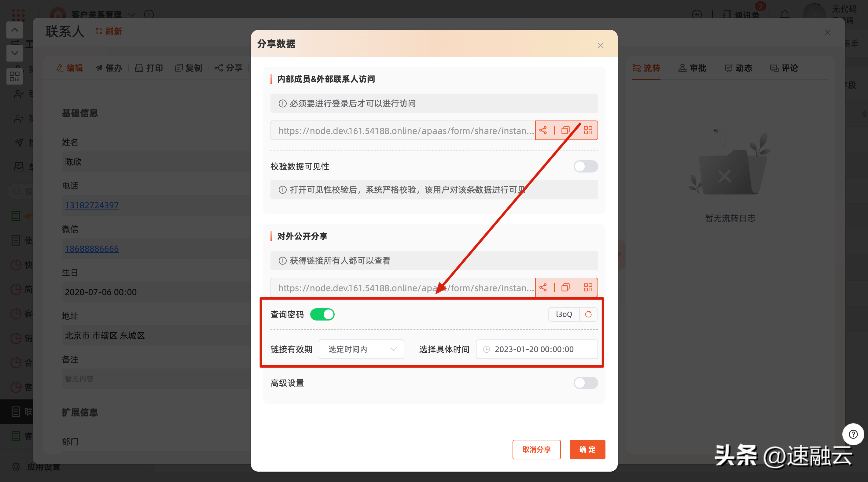Open the help question mark icon

pyautogui.click(x=853, y=434)
